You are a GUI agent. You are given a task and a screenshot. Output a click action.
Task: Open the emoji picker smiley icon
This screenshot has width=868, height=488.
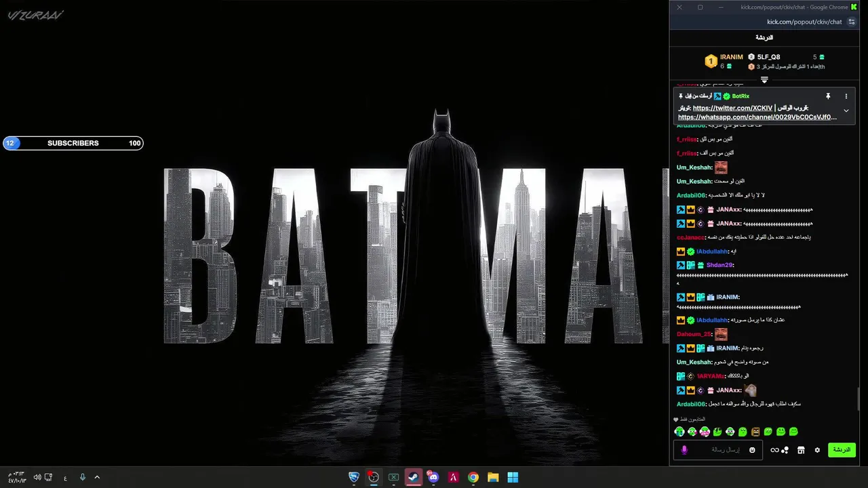point(752,450)
